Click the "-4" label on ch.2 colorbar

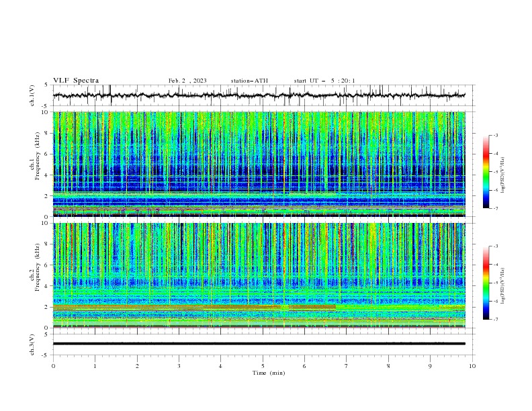pos(496,265)
